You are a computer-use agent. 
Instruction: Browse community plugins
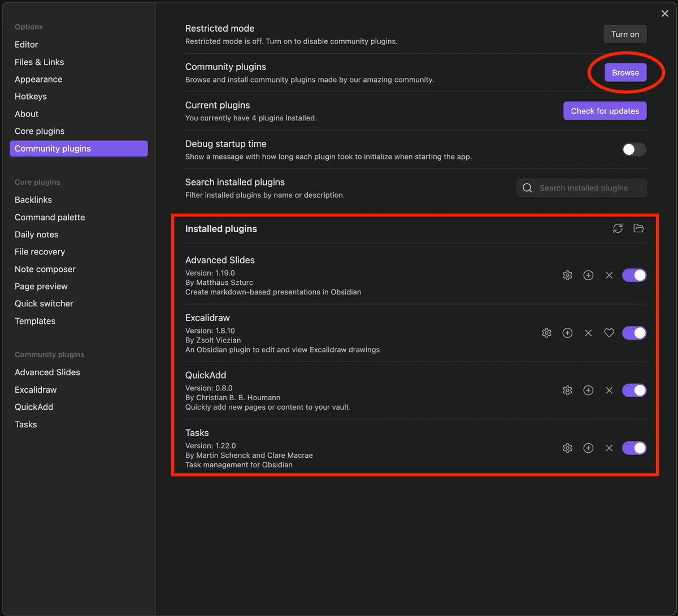tap(625, 73)
